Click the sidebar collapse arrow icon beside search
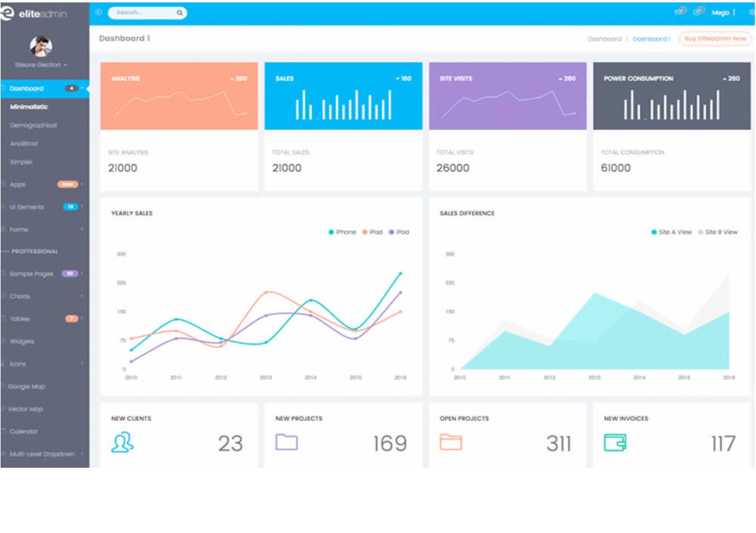756x533 pixels. point(99,12)
